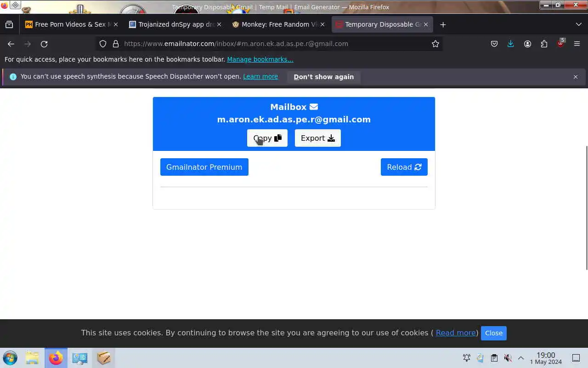Click the Mailbox heading envelope icon
This screenshot has width=588, height=368.
click(x=314, y=107)
